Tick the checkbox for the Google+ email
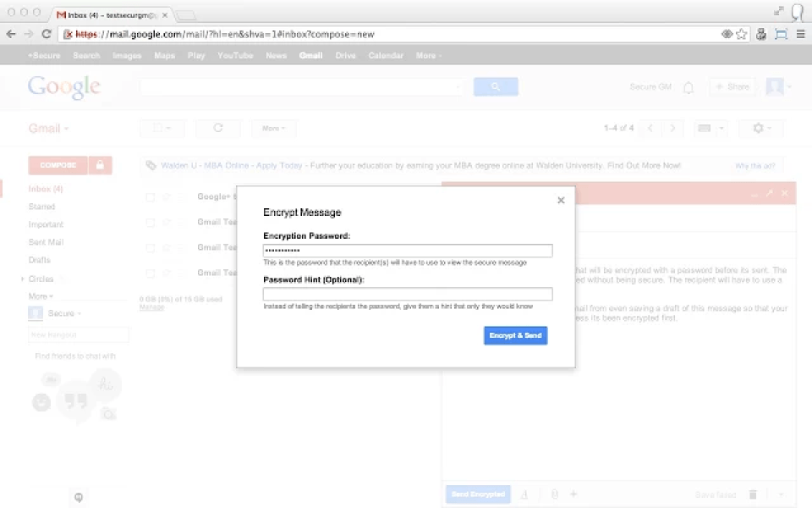This screenshot has height=508, width=812. (x=151, y=197)
